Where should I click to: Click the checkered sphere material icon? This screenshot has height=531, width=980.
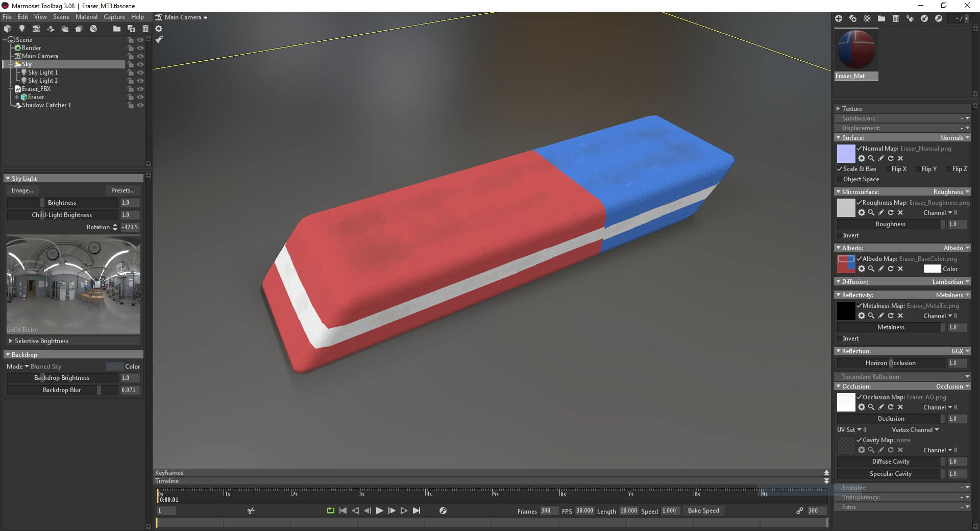pyautogui.click(x=867, y=18)
